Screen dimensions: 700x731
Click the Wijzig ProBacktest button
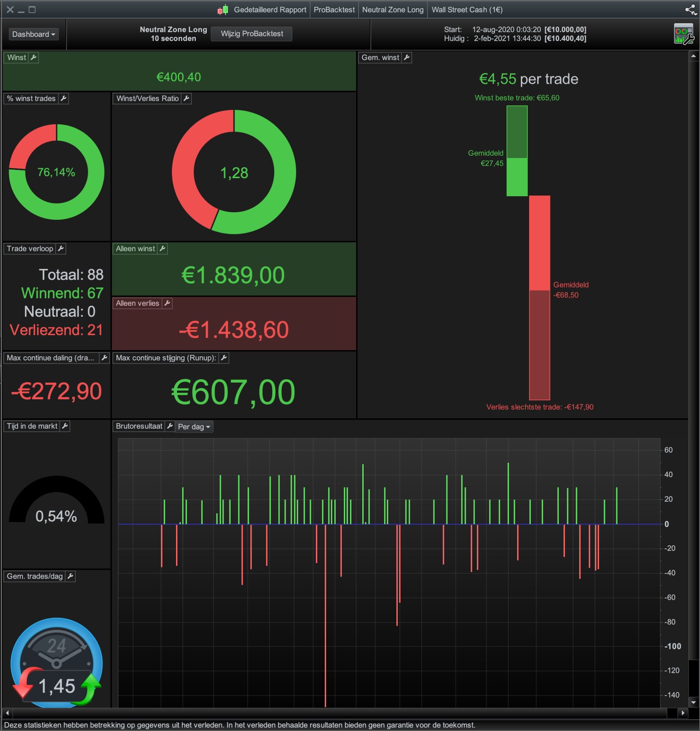point(252,34)
